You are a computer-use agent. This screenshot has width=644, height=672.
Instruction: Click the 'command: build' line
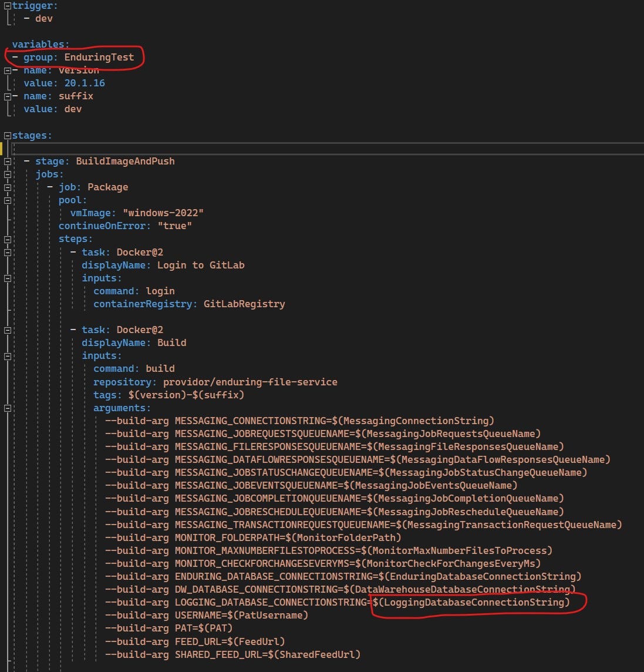click(x=134, y=368)
